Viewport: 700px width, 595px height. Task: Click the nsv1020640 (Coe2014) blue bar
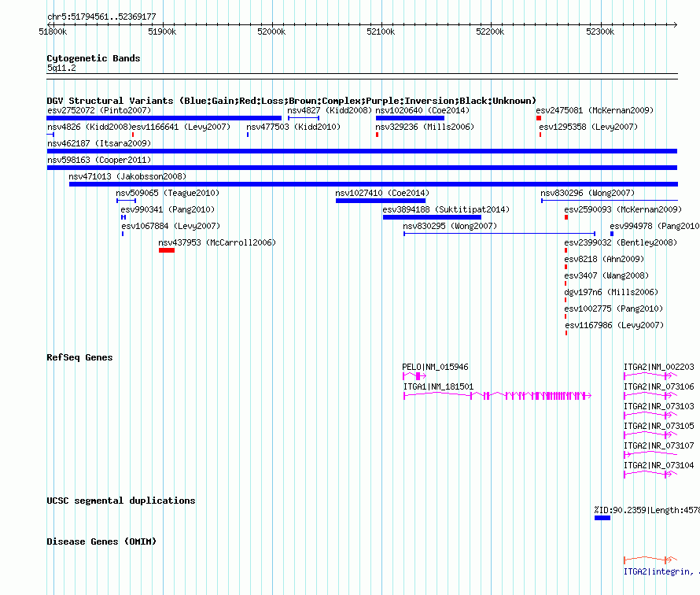(x=410, y=118)
